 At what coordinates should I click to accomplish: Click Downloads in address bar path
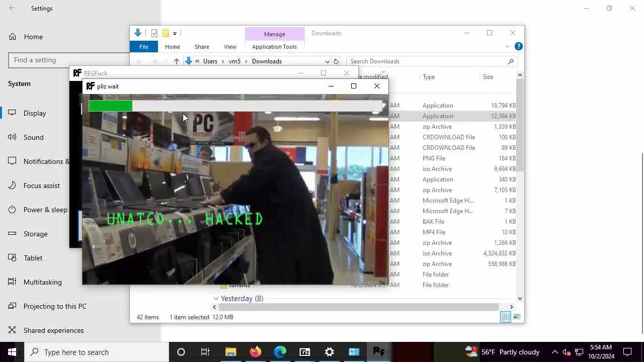267,61
